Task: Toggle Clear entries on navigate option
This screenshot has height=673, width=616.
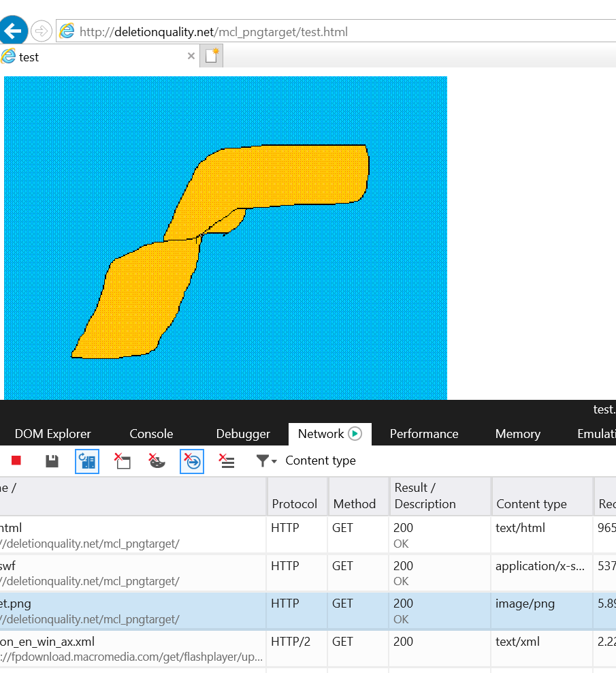Action: pos(191,461)
